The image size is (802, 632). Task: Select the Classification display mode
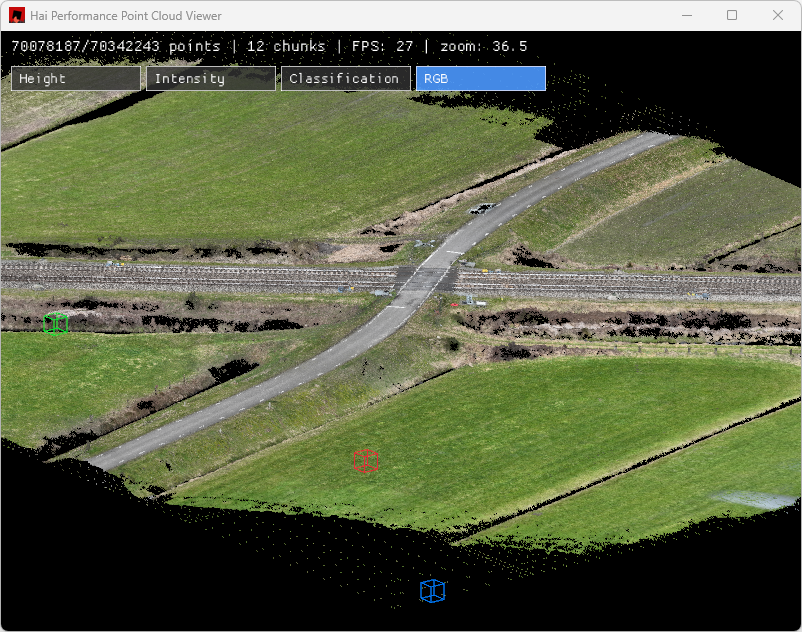coord(345,79)
